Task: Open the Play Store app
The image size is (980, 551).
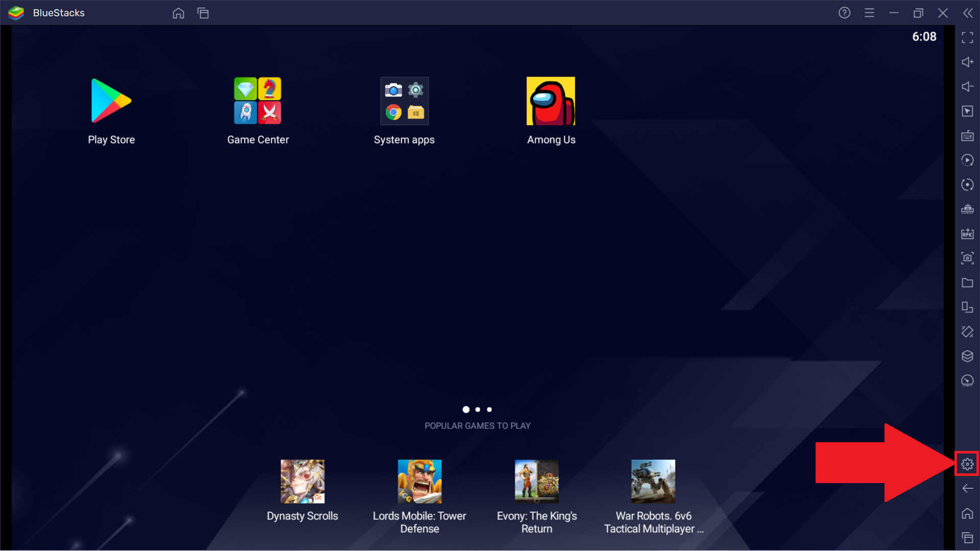Action: coord(111,101)
